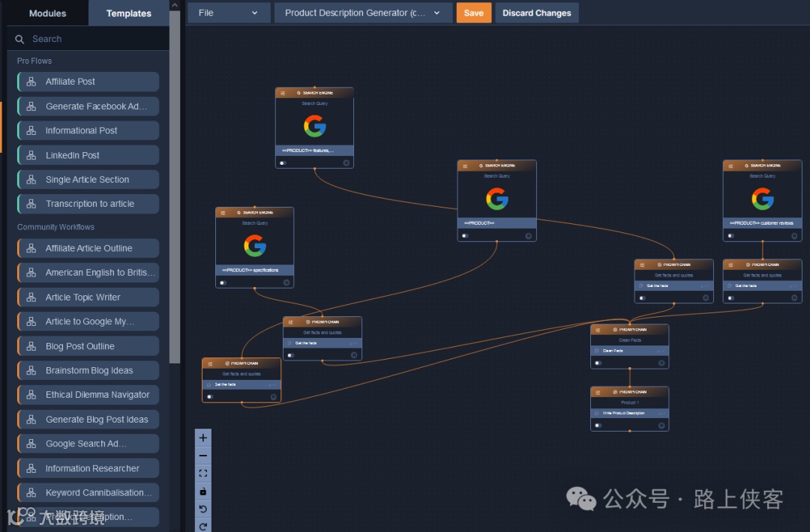
Task: Click the search magnifier icon
Action: 19,39
